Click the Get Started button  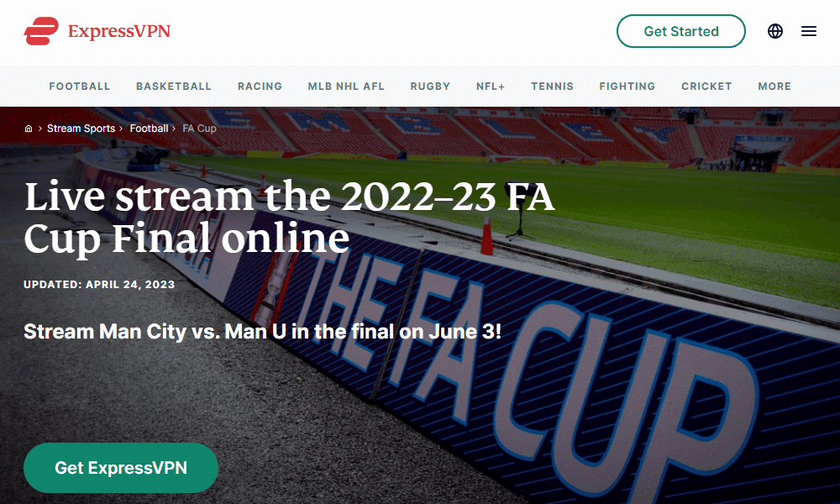click(681, 31)
